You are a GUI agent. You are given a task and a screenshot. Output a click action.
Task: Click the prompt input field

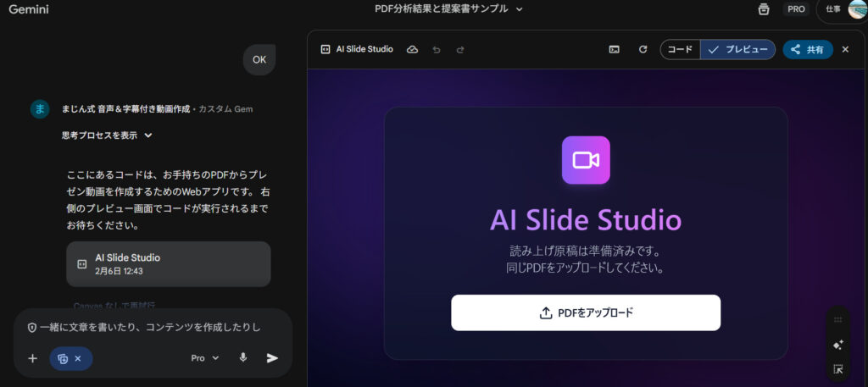click(151, 327)
